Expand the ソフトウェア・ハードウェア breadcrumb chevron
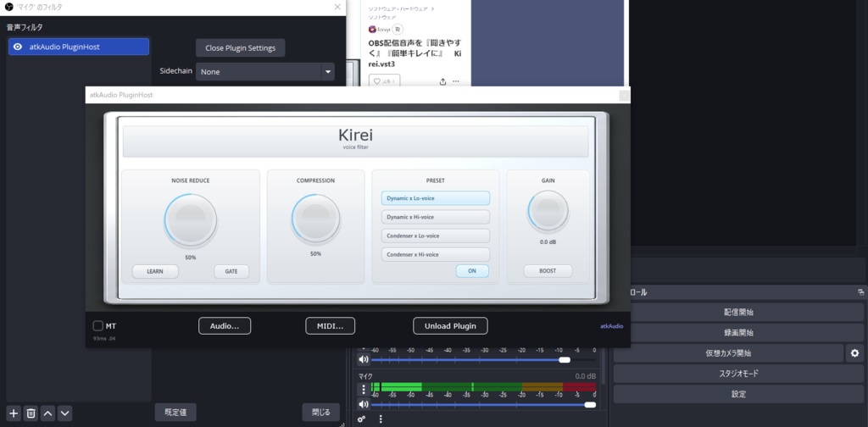868x427 pixels. point(432,8)
